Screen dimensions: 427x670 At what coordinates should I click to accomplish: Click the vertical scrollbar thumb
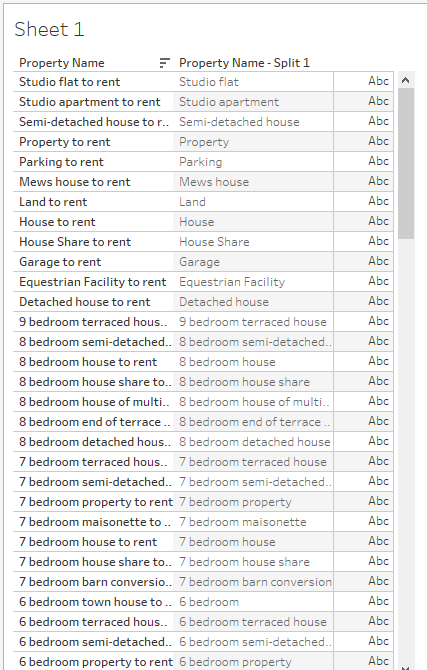pos(406,163)
